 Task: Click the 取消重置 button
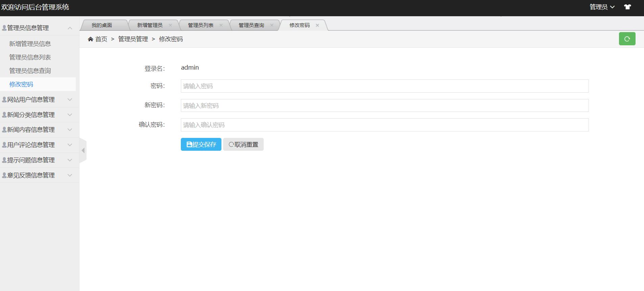243,144
